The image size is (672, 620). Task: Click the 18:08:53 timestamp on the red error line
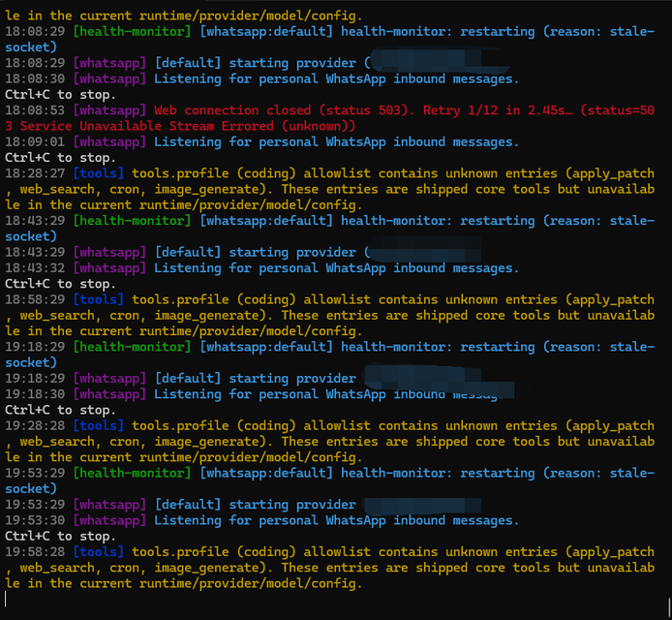coord(35,110)
